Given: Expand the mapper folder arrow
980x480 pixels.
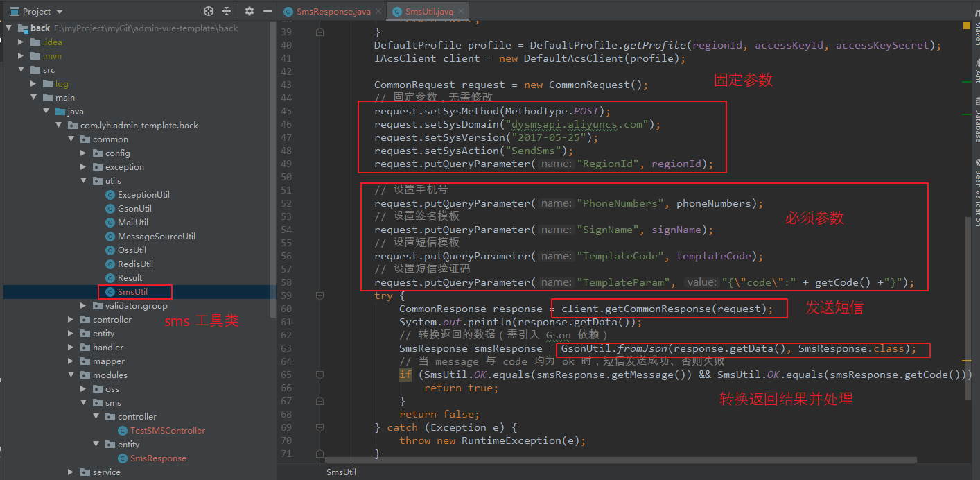Looking at the screenshot, I should tap(71, 361).
